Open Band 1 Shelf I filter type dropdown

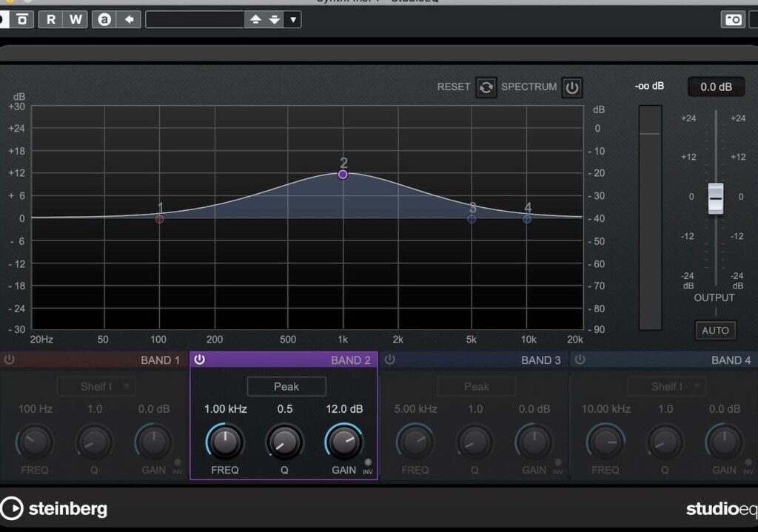(97, 386)
